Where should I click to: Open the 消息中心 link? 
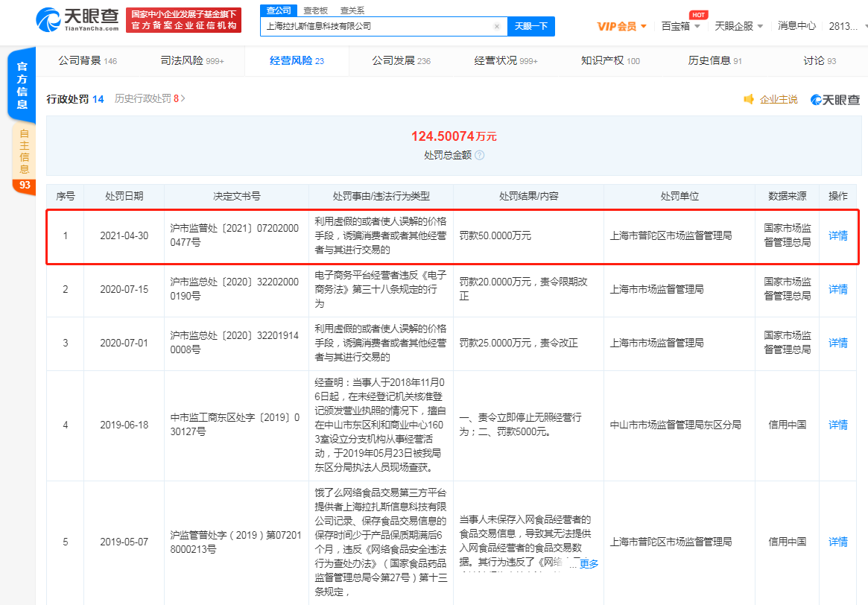click(796, 26)
